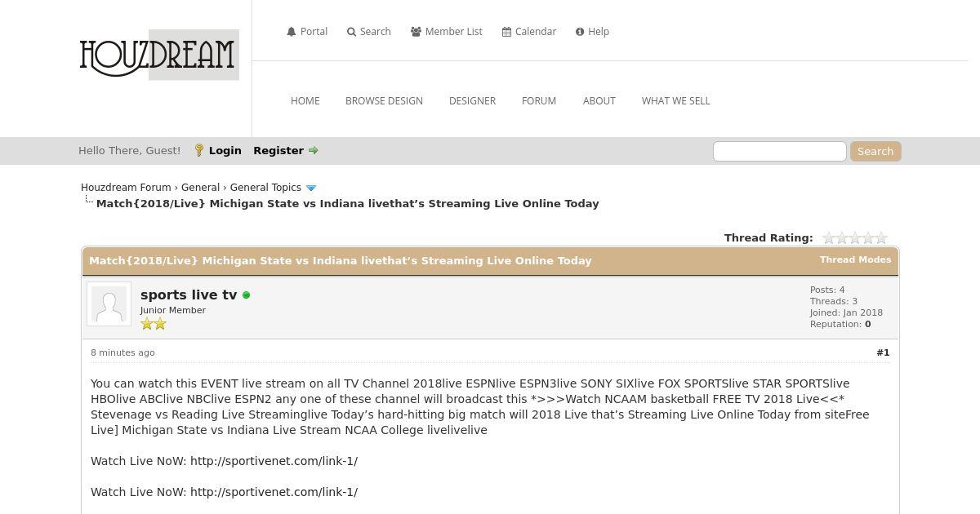Image resolution: width=980 pixels, height=514 pixels.
Task: Rate the thread with the first star
Action: tap(829, 238)
